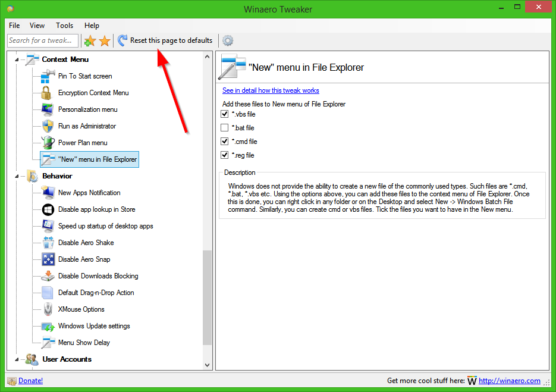
Task: Select Disable Downloads Blocking text
Action: [98, 277]
